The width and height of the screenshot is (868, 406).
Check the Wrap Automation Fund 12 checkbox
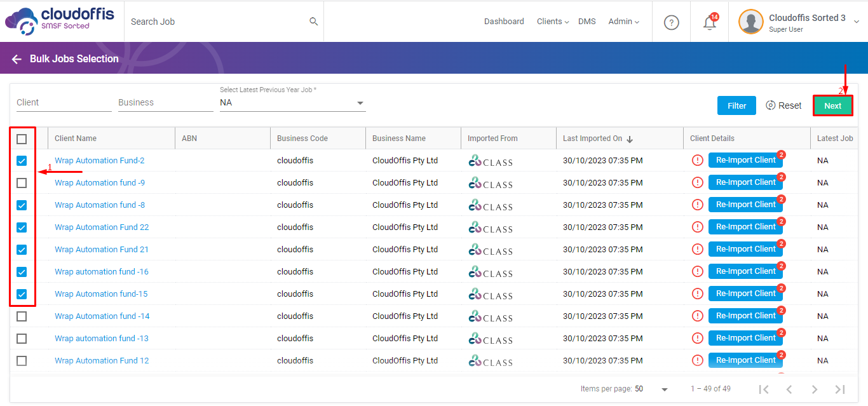coord(22,361)
